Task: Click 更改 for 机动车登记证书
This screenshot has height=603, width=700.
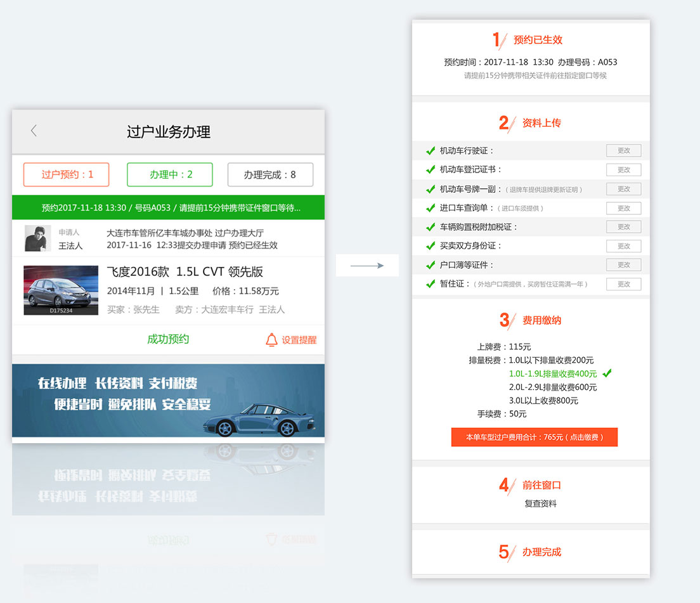Action: tap(623, 170)
